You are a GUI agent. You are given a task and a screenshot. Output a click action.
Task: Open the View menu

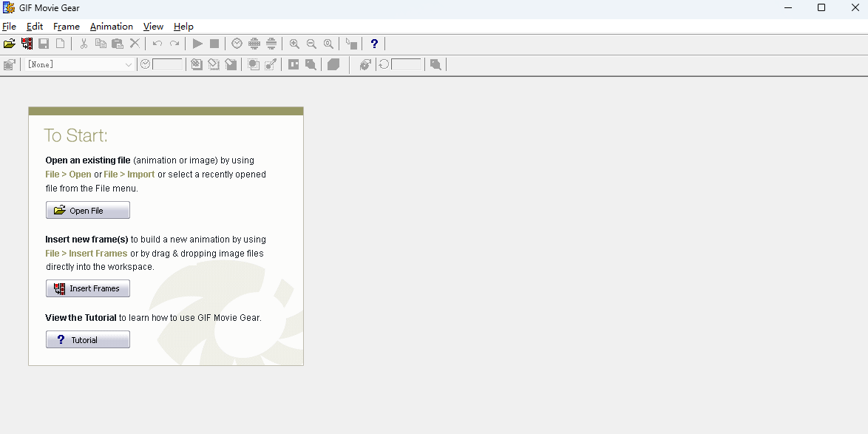[x=153, y=27]
